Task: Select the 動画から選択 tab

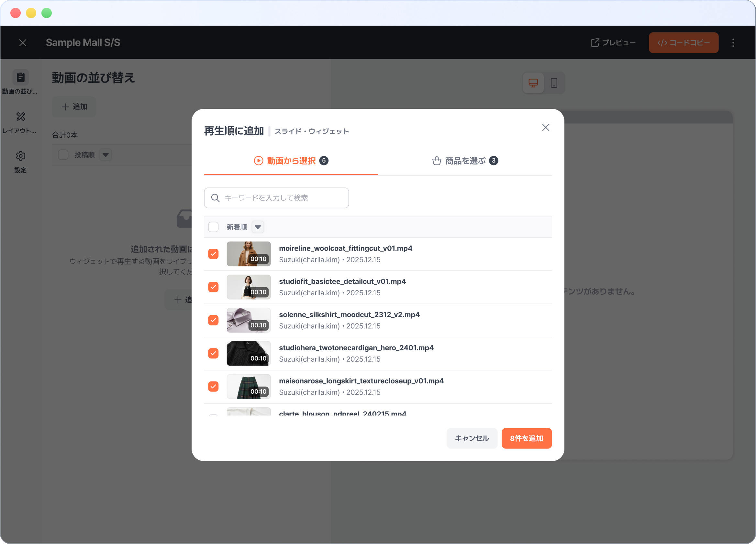Action: pyautogui.click(x=290, y=161)
